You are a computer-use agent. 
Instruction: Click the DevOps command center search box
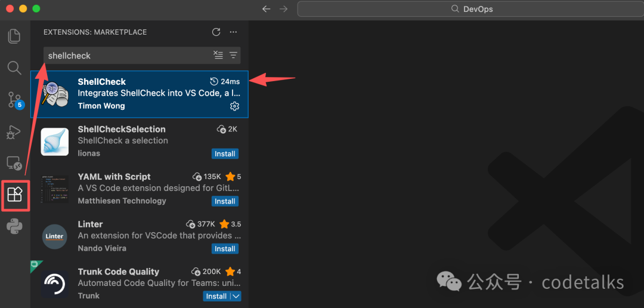pyautogui.click(x=470, y=8)
